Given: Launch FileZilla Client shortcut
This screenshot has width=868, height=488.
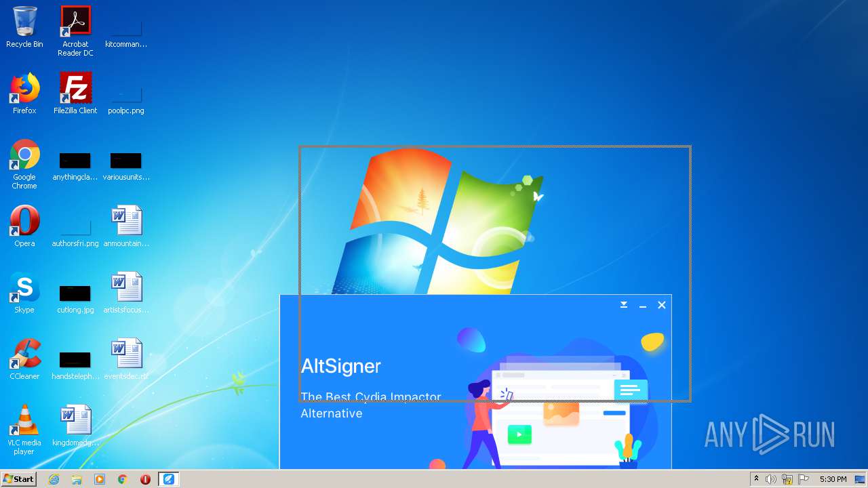Looking at the screenshot, I should (75, 94).
